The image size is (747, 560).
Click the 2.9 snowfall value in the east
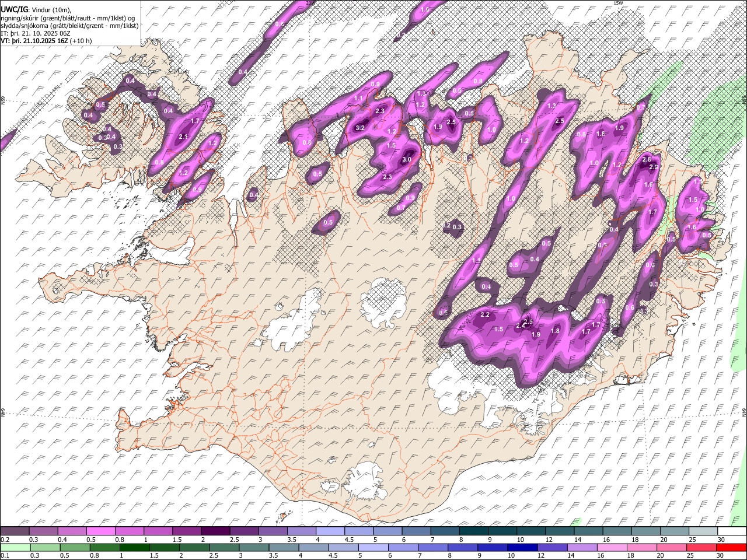[654, 167]
